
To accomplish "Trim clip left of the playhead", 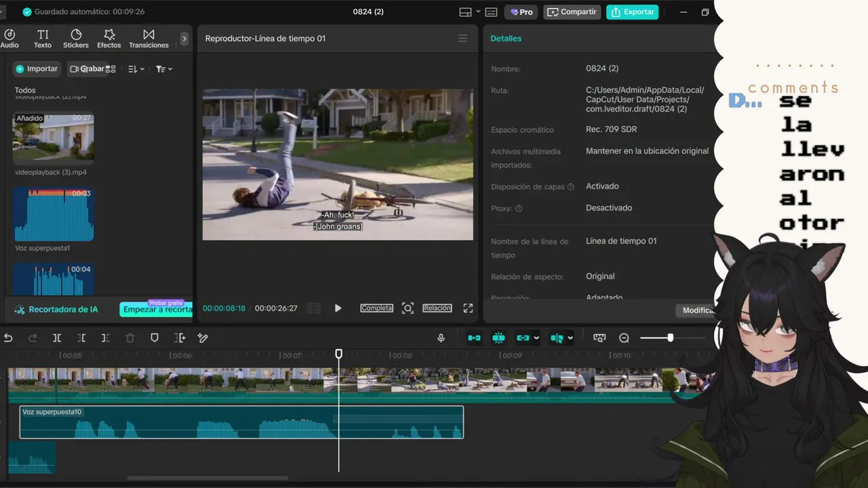I will tap(81, 338).
